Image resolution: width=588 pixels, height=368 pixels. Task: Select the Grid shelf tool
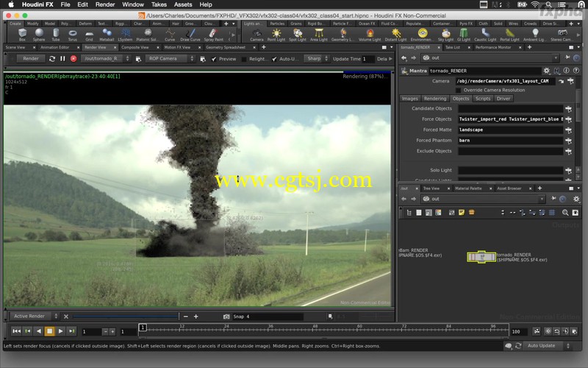[x=89, y=35]
